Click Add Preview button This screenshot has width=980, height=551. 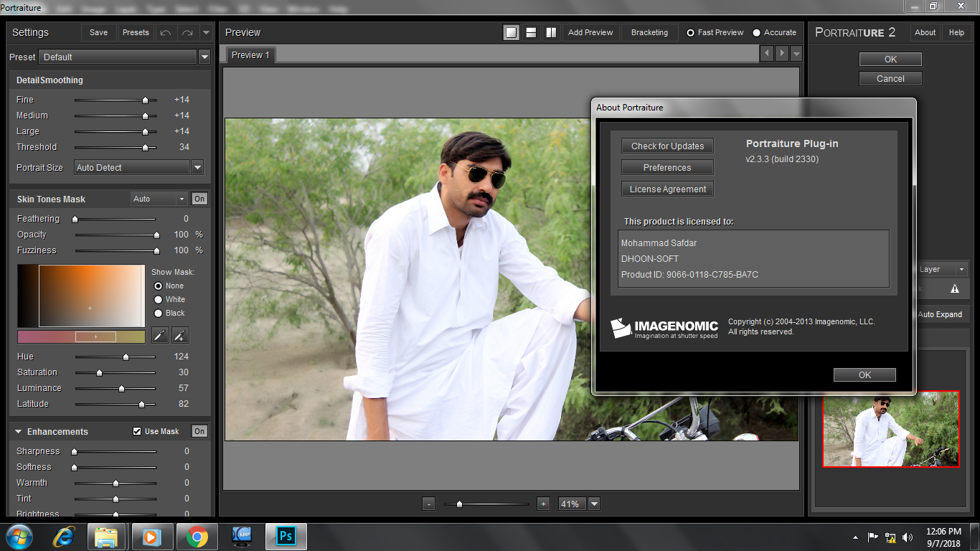pyautogui.click(x=590, y=32)
